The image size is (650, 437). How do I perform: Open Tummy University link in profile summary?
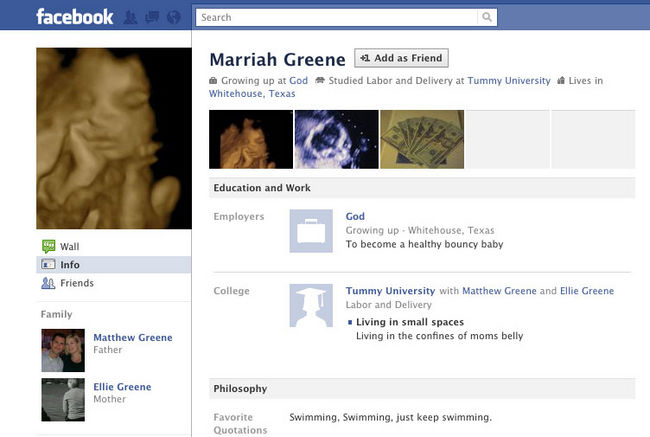pos(509,80)
